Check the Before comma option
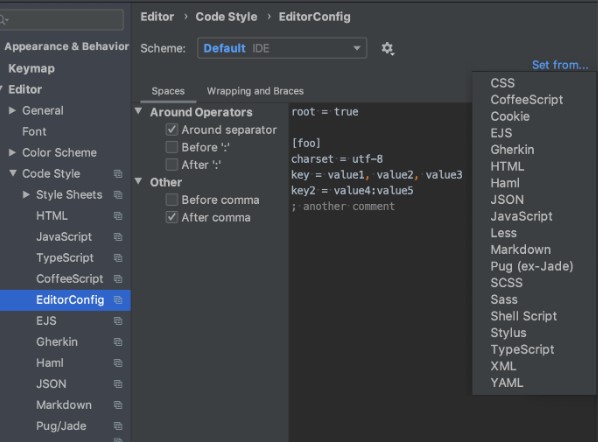This screenshot has height=442, width=598. click(x=172, y=200)
